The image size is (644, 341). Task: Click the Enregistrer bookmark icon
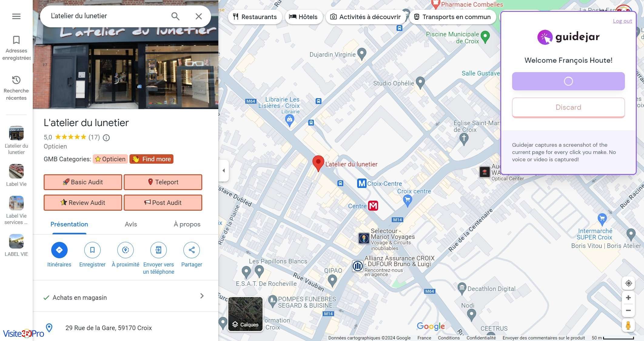tap(92, 250)
